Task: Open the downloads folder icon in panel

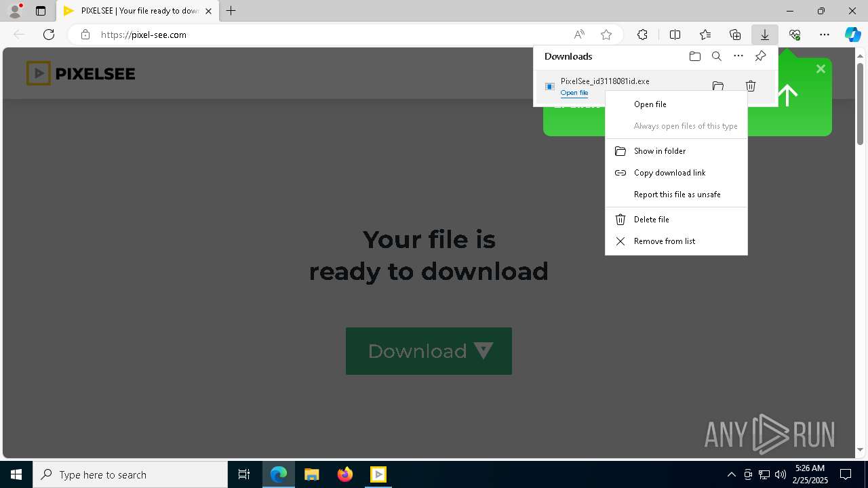Action: coord(694,56)
